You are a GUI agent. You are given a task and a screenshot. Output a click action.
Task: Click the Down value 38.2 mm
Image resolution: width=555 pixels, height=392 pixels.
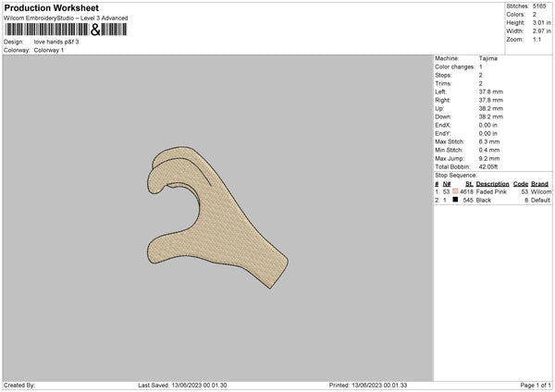(x=490, y=116)
